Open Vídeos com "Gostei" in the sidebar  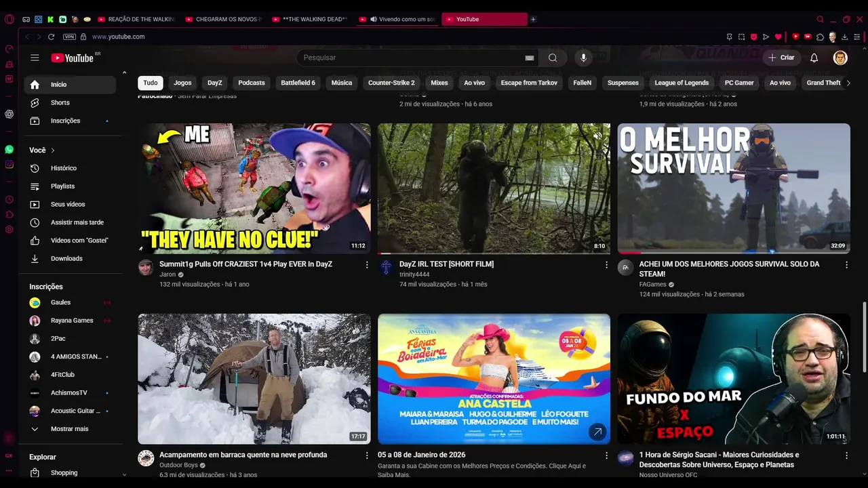[x=71, y=240]
